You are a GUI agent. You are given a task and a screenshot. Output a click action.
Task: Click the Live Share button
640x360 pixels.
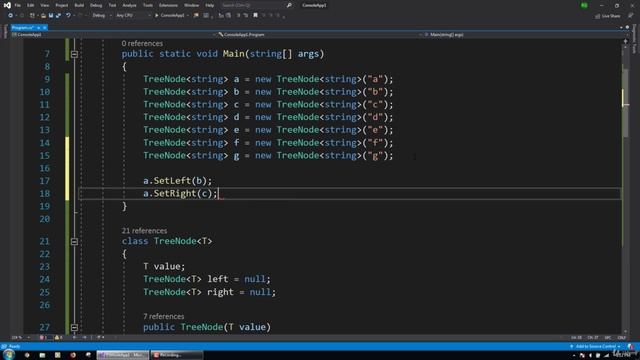click(x=608, y=16)
